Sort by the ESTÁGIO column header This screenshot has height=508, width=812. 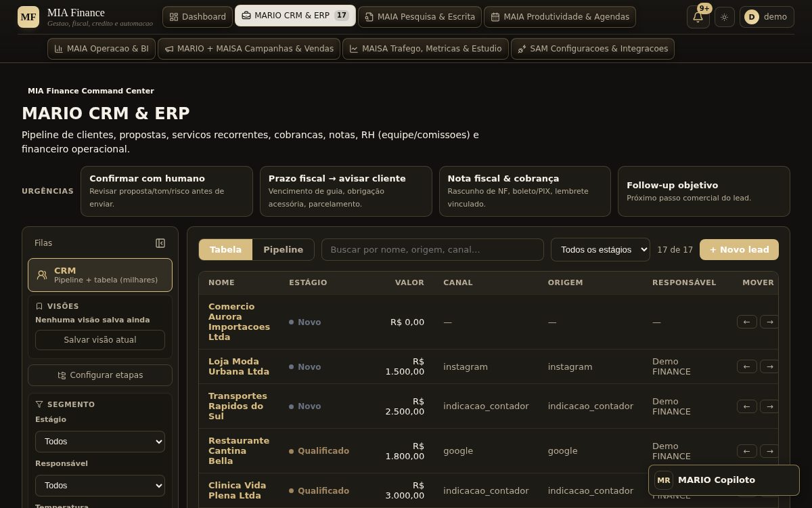tap(308, 282)
